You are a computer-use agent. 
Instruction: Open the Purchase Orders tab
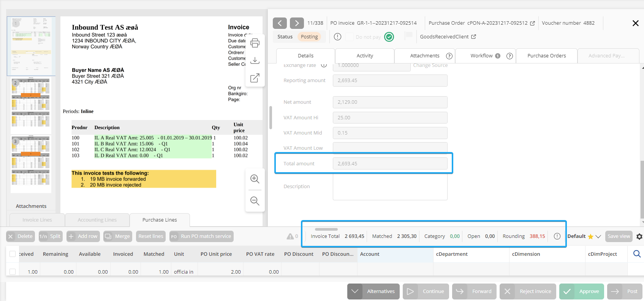click(x=546, y=56)
